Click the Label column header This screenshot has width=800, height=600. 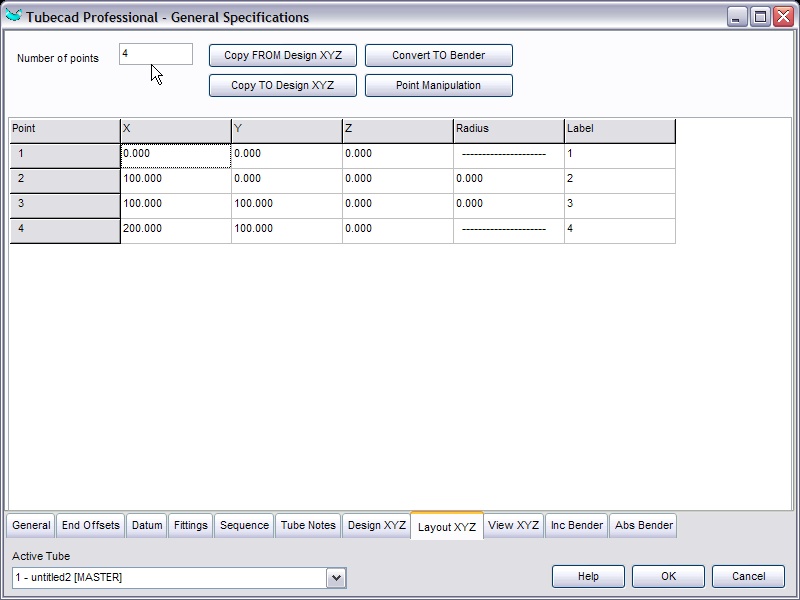[x=619, y=130]
